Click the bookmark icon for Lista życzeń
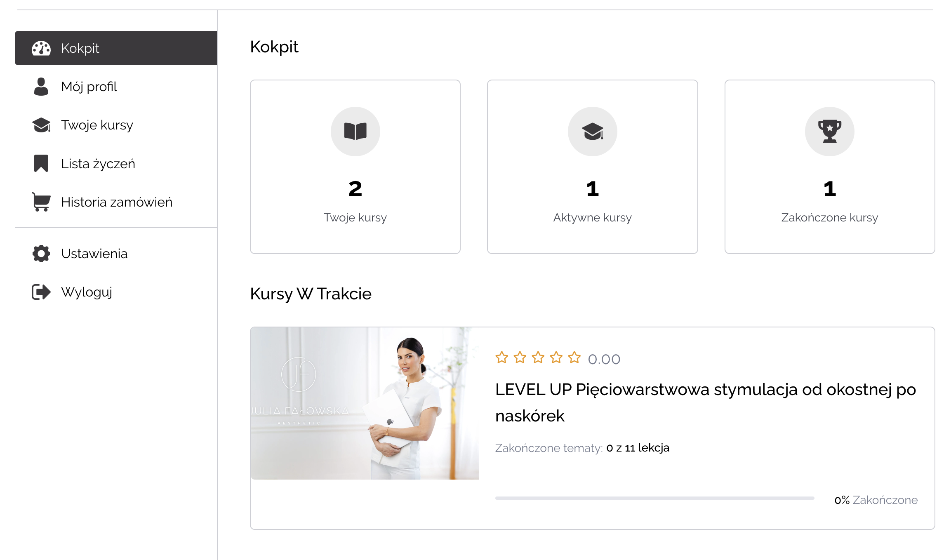The image size is (951, 560). pyautogui.click(x=41, y=163)
